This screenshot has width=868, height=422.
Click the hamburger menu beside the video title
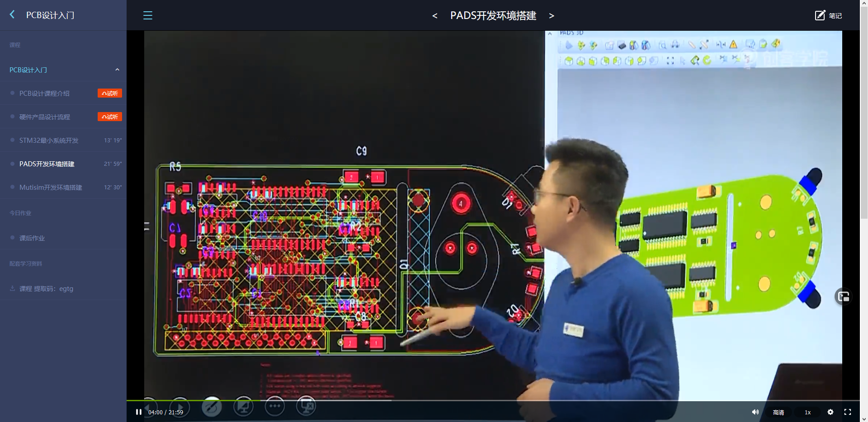tap(147, 15)
